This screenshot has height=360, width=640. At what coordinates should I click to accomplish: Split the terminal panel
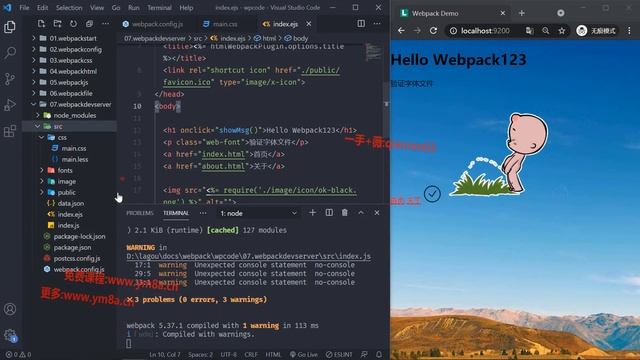[329, 213]
